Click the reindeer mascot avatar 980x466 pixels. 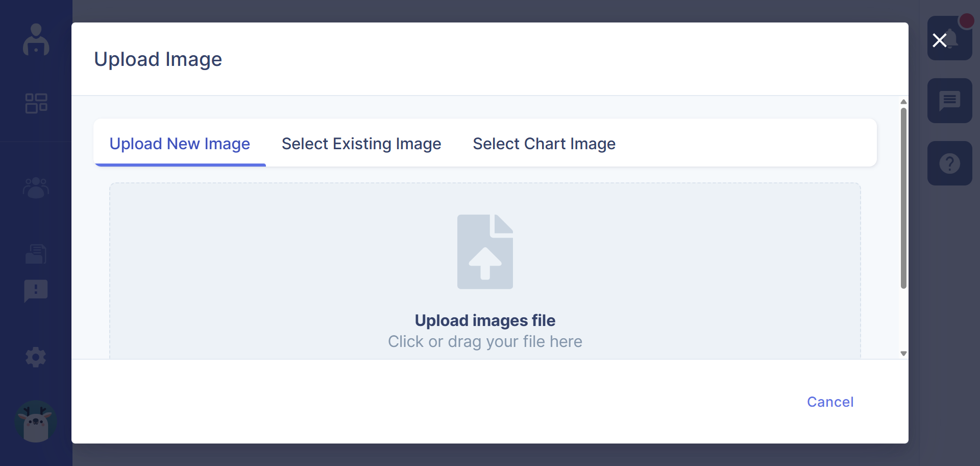pos(35,422)
